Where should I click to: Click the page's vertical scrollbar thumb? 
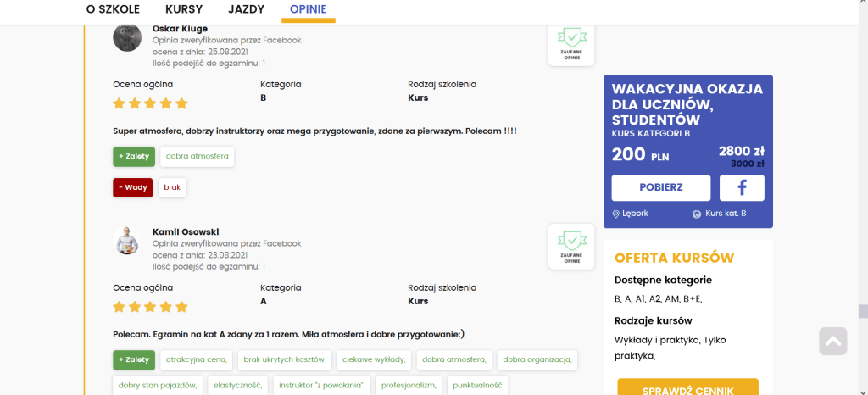click(x=862, y=310)
